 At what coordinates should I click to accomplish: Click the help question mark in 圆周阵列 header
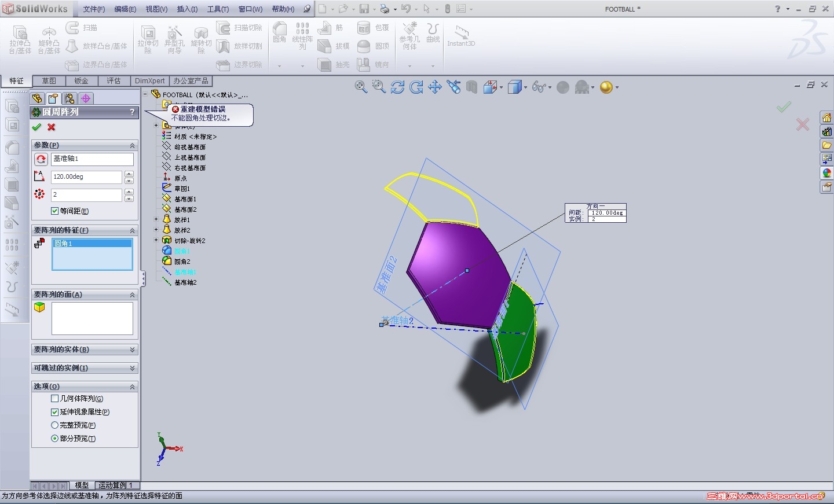tap(133, 112)
